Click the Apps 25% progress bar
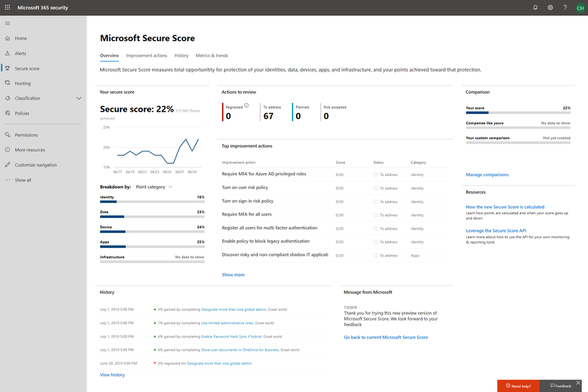The image size is (588, 392). tap(152, 247)
